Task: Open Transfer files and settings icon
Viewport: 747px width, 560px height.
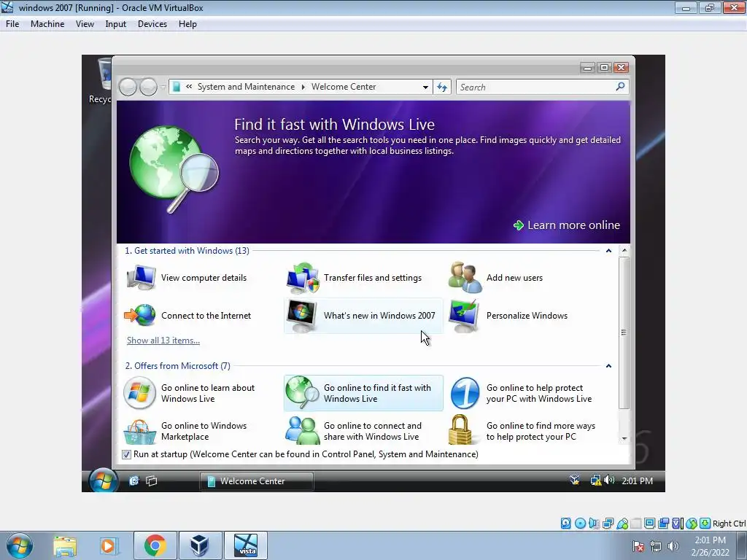Action: pos(303,278)
